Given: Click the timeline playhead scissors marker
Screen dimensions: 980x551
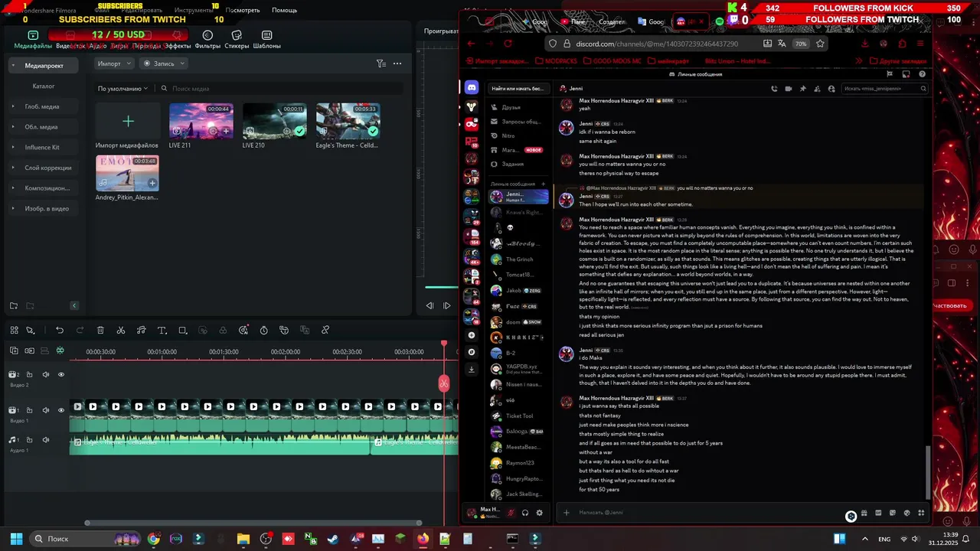Looking at the screenshot, I should coord(444,383).
